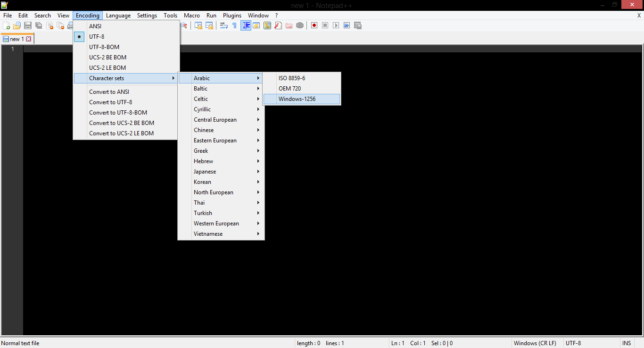This screenshot has height=348, width=644.
Task: Expand the Central European submenu
Action: click(221, 120)
